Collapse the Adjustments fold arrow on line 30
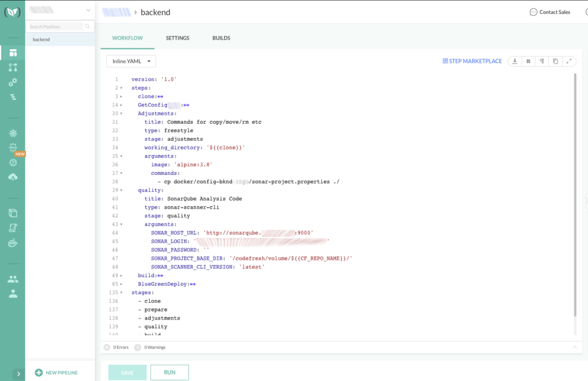588x381 pixels. pyautogui.click(x=121, y=113)
